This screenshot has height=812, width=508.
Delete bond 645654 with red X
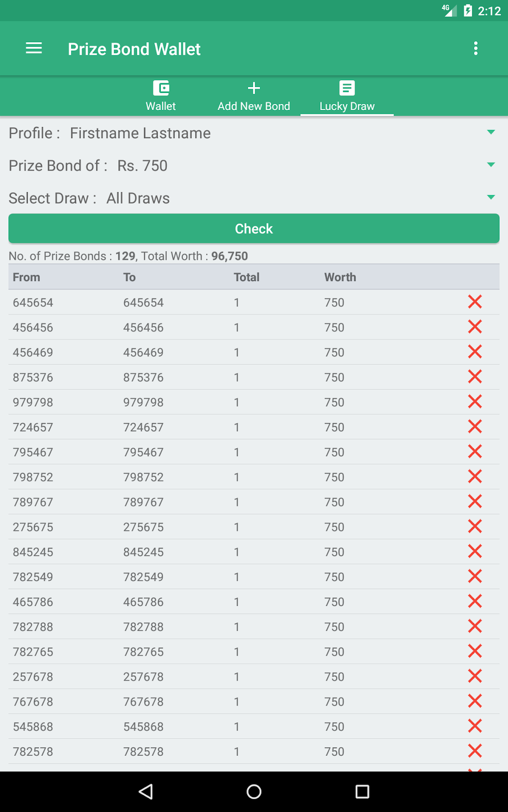475,302
